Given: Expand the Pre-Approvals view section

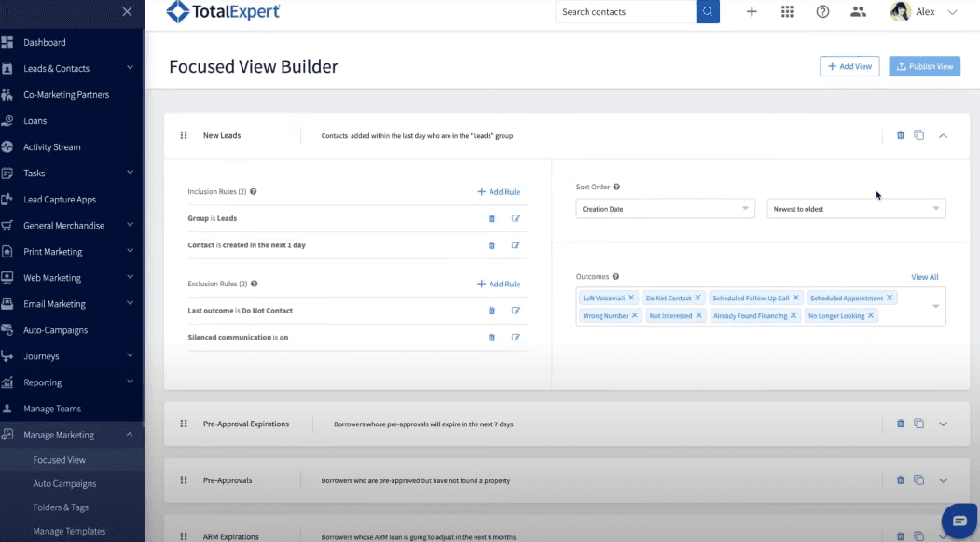Looking at the screenshot, I should (x=943, y=480).
